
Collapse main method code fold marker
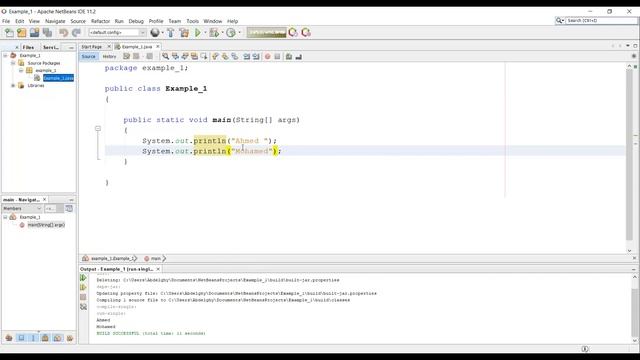[x=98, y=129]
